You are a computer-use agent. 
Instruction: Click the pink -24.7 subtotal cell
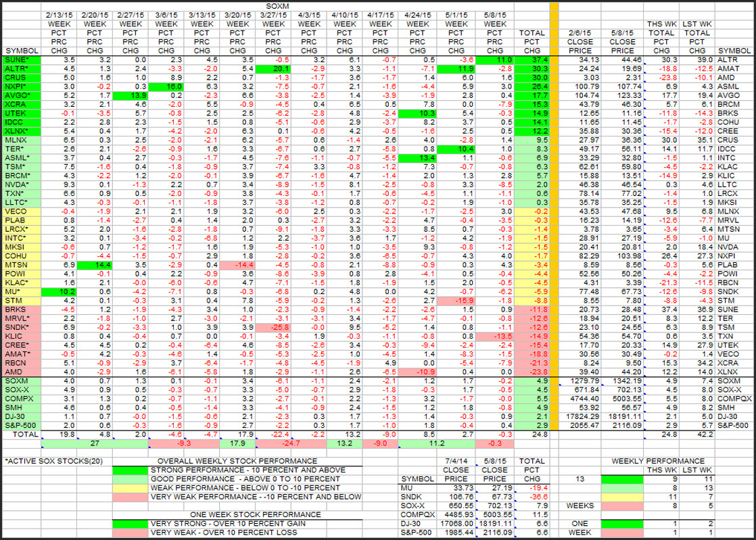(291, 443)
